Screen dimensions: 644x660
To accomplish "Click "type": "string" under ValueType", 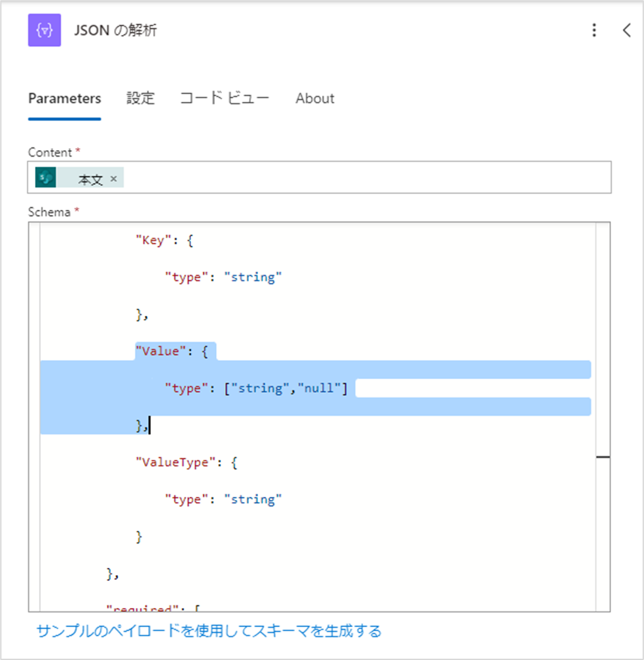I will [x=223, y=499].
